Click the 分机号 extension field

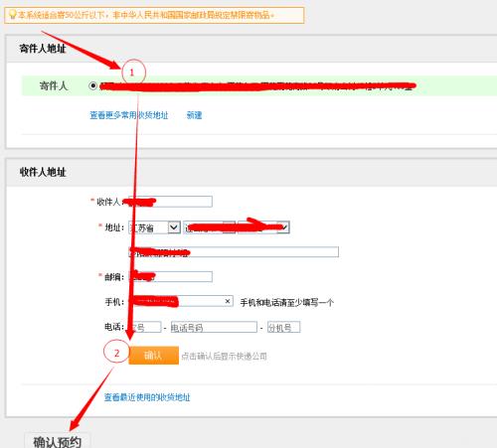coord(283,327)
